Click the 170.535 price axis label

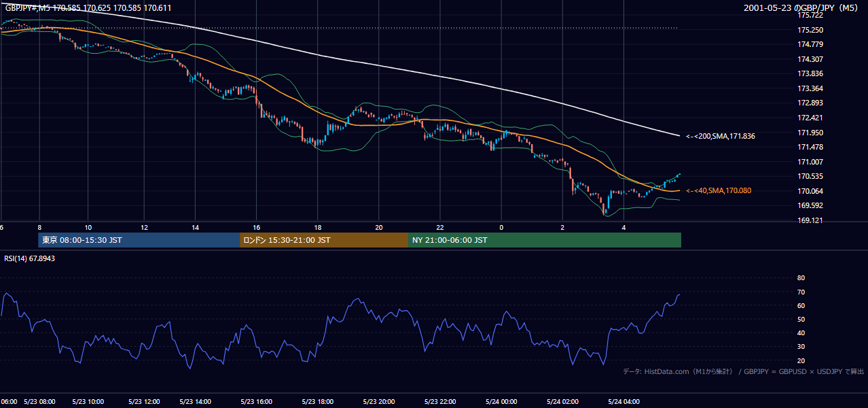(810, 176)
